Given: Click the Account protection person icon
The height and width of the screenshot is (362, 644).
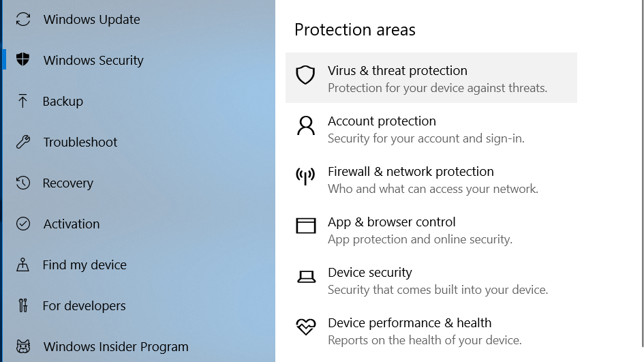Looking at the screenshot, I should 305,125.
